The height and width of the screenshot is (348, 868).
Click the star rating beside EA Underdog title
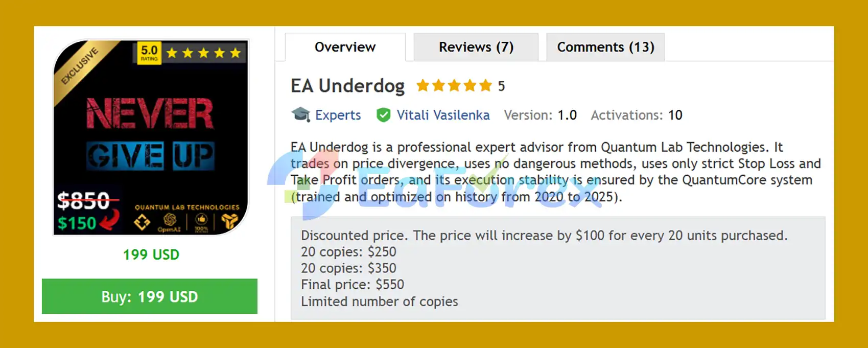pos(454,86)
